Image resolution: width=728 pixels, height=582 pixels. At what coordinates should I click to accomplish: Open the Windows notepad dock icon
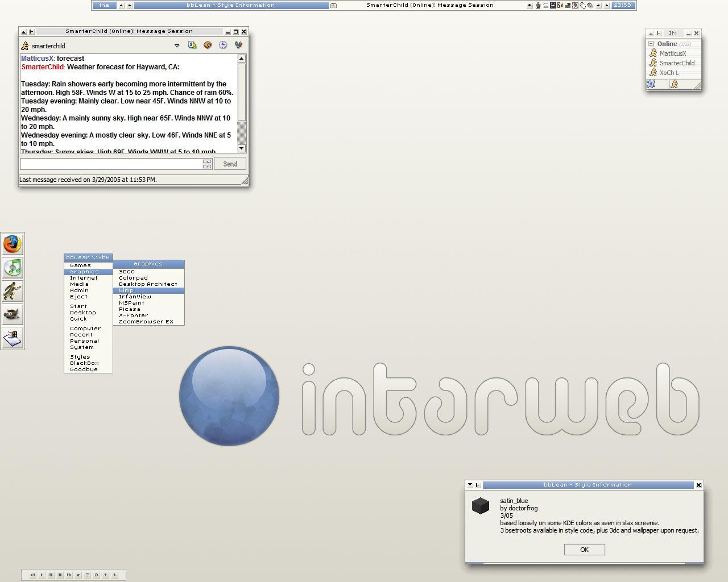click(x=13, y=338)
